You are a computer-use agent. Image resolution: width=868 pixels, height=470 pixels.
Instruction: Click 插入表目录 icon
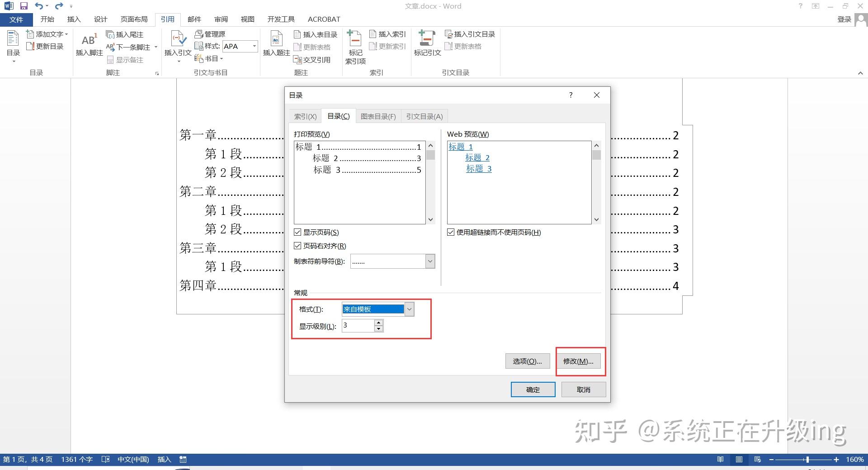tap(297, 34)
